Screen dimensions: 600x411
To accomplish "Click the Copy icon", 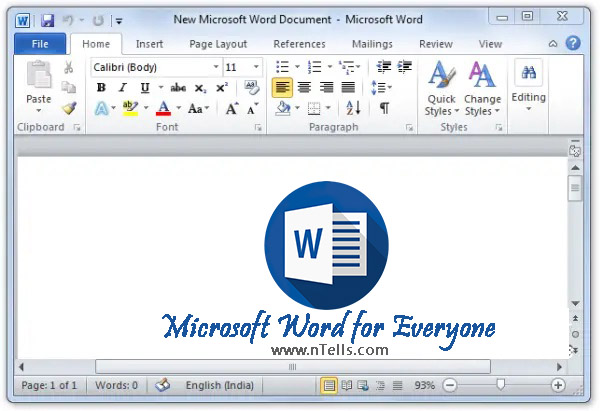I will click(x=69, y=87).
